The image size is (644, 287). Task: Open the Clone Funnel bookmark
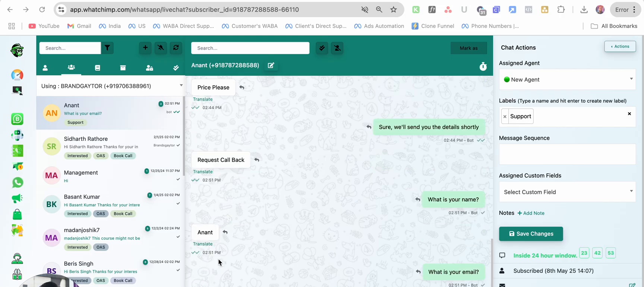coord(433,26)
